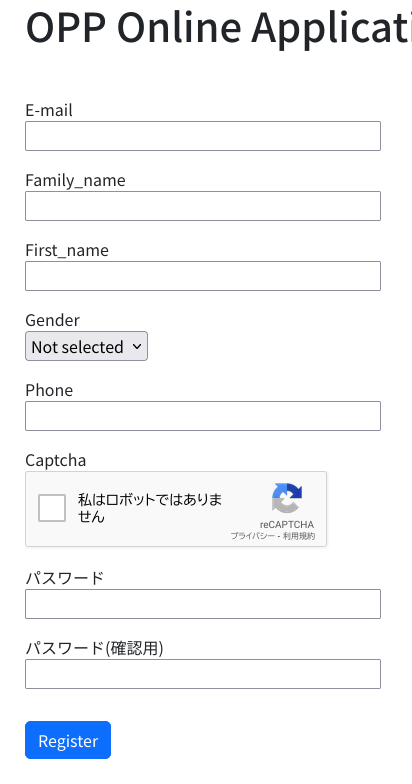Screen dimensions: 412x784
Task: Click the Phone label text
Action: click(49, 390)
